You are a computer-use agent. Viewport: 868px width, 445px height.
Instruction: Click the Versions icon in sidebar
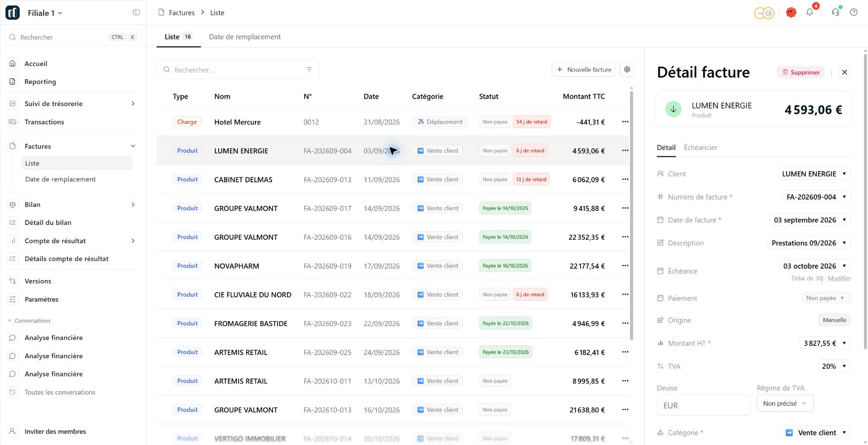13,281
